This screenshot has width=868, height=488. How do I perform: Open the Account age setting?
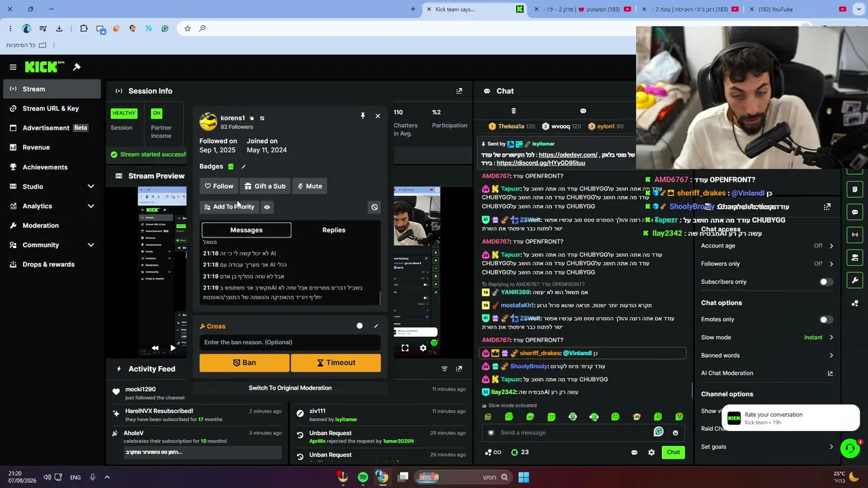[x=767, y=245]
